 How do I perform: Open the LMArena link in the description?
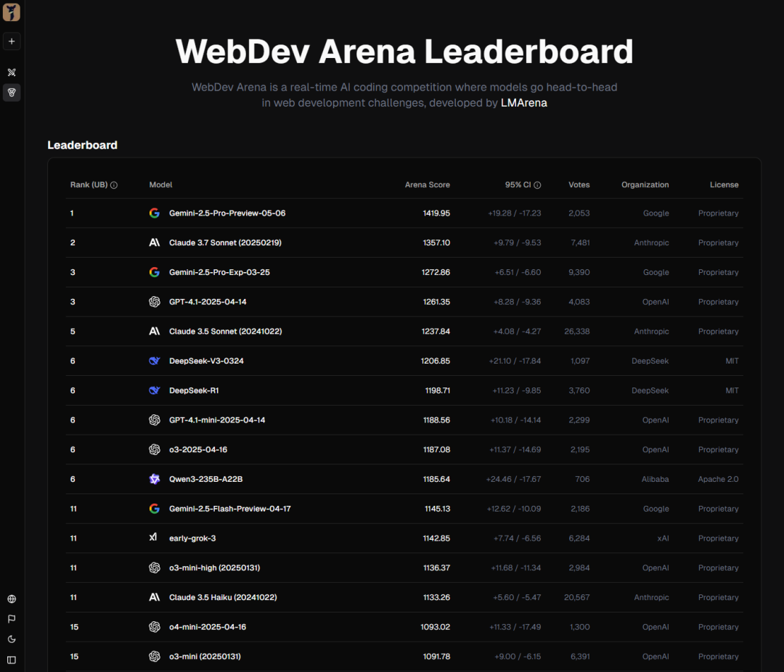pos(523,103)
